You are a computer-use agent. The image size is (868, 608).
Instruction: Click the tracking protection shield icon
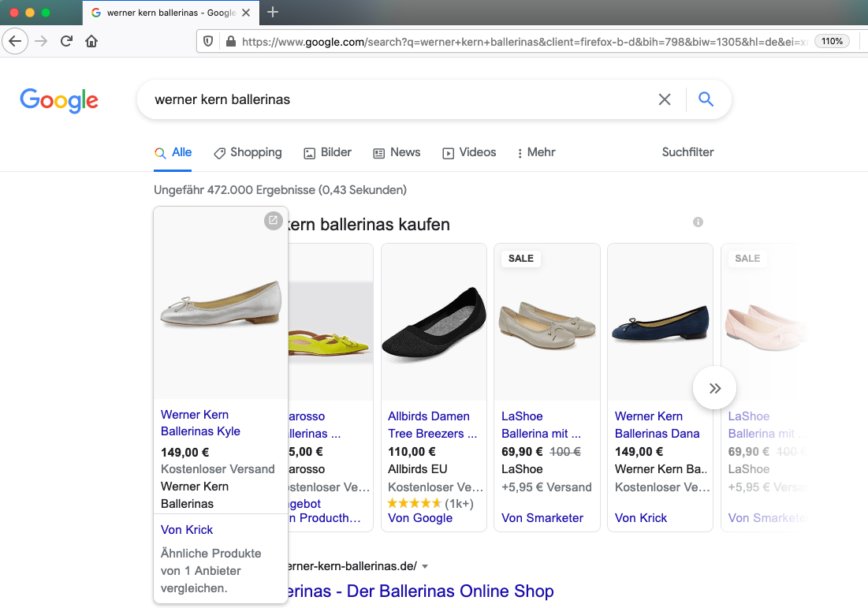point(208,42)
